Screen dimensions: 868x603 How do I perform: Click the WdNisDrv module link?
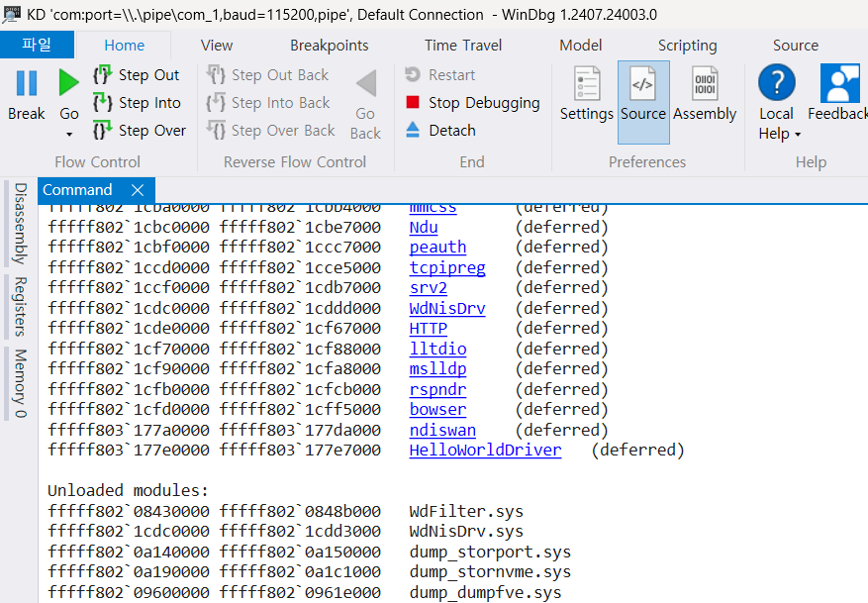tap(447, 308)
